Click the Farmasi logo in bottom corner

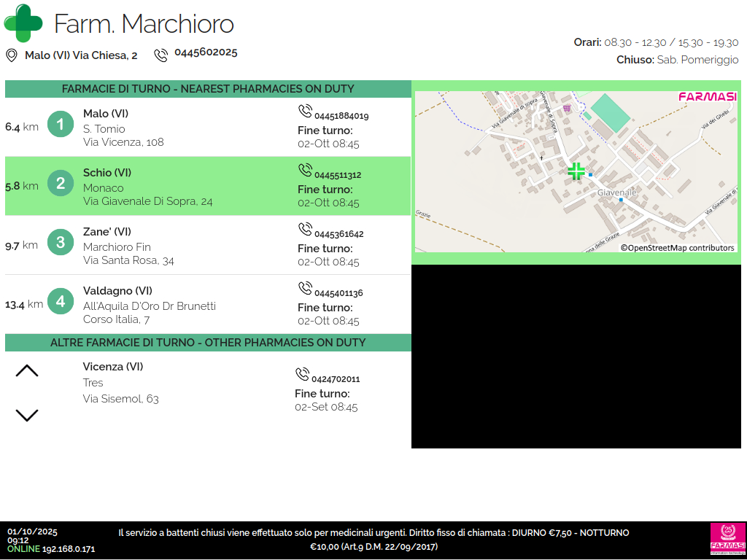(727, 540)
